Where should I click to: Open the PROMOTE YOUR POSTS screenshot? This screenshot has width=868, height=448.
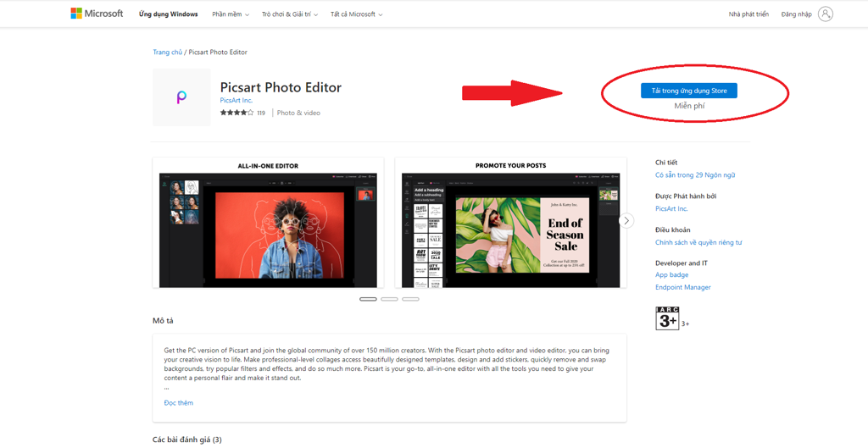coord(510,223)
